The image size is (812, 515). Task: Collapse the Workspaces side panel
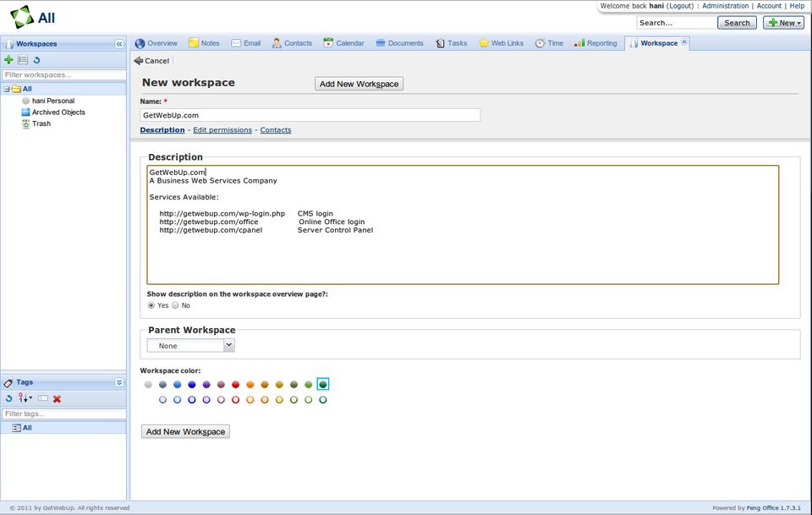click(x=119, y=43)
